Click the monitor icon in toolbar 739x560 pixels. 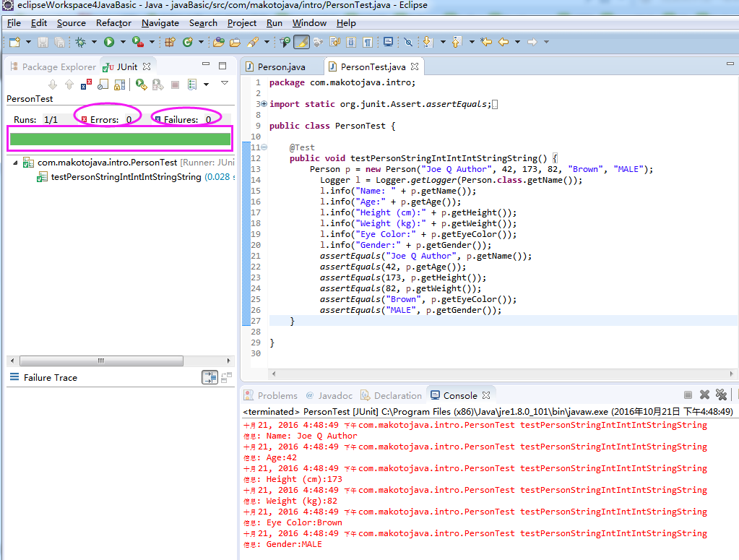pos(389,43)
